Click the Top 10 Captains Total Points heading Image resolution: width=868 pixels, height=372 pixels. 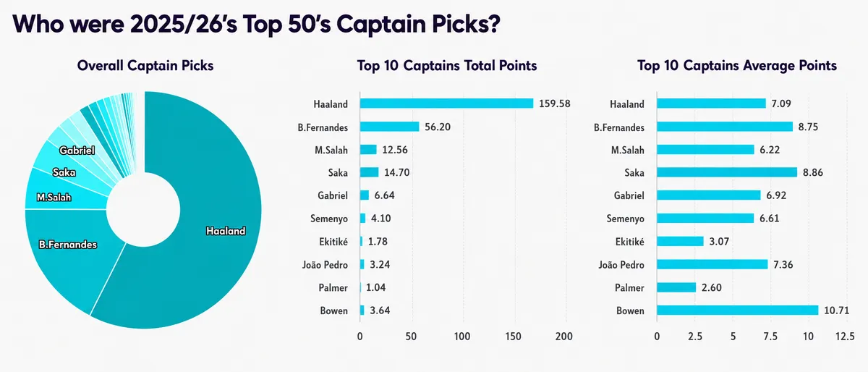[447, 66]
